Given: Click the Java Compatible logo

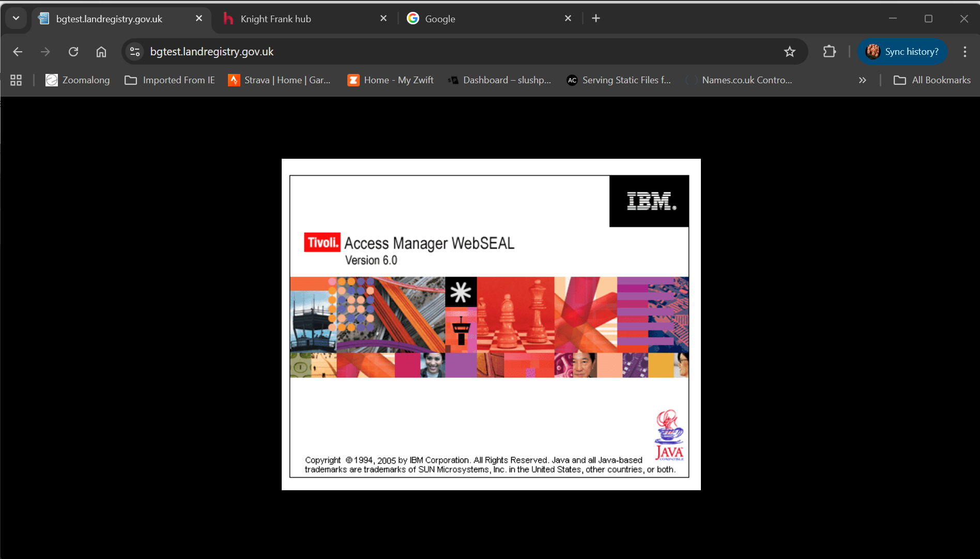Looking at the screenshot, I should coord(669,435).
